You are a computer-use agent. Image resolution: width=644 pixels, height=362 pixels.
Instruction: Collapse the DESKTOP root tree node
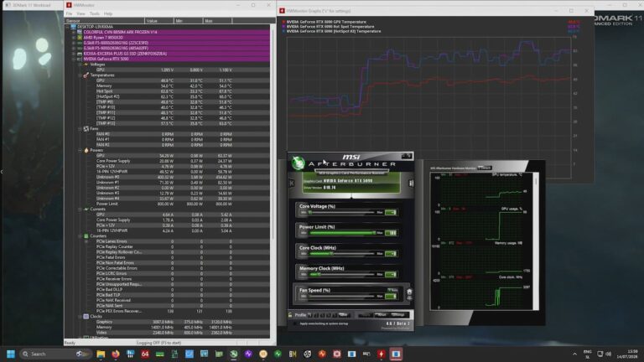pos(68,27)
